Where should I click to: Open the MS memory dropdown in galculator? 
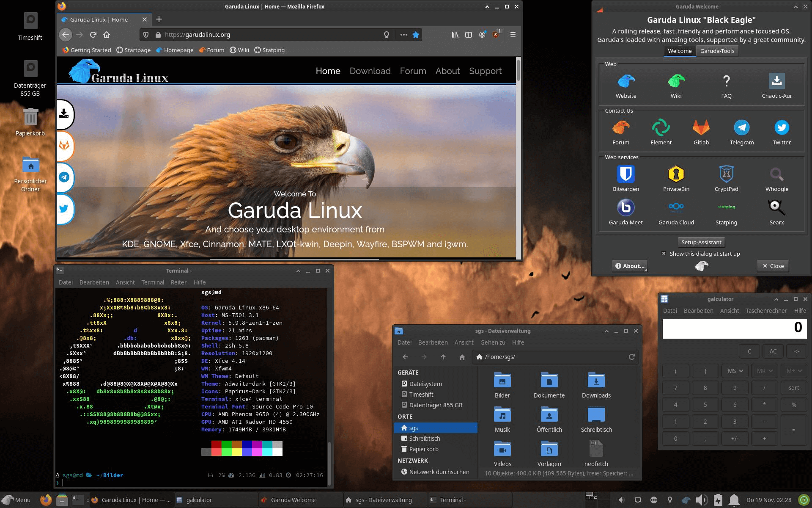pos(735,370)
